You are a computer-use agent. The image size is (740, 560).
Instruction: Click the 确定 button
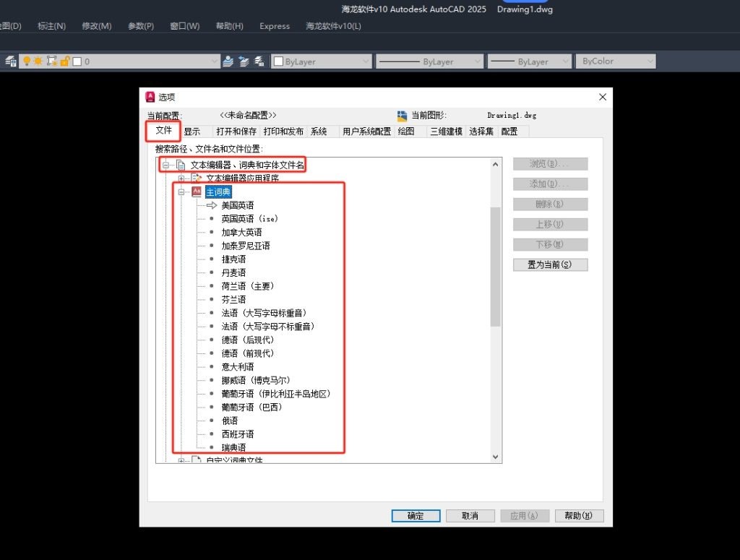[416, 516]
